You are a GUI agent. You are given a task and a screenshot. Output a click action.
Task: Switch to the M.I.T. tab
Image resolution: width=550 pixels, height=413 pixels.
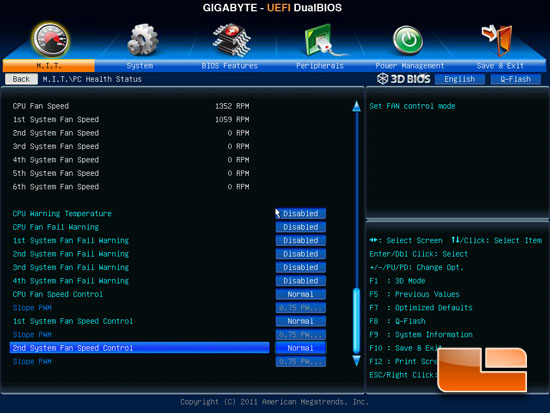(48, 66)
